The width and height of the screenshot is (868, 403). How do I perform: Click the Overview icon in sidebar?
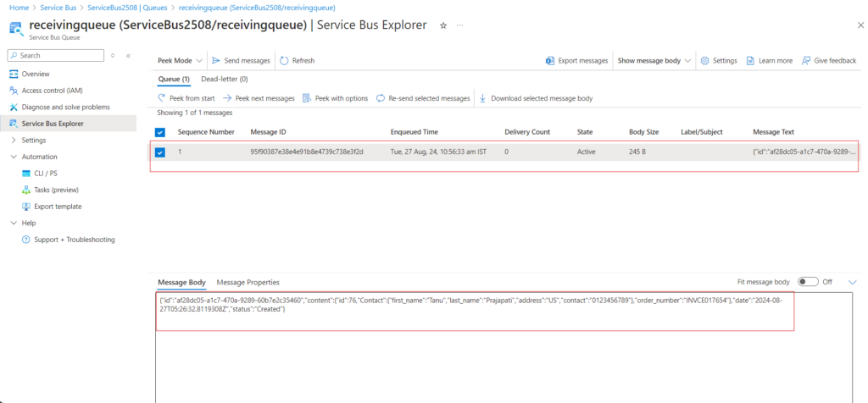pos(14,74)
